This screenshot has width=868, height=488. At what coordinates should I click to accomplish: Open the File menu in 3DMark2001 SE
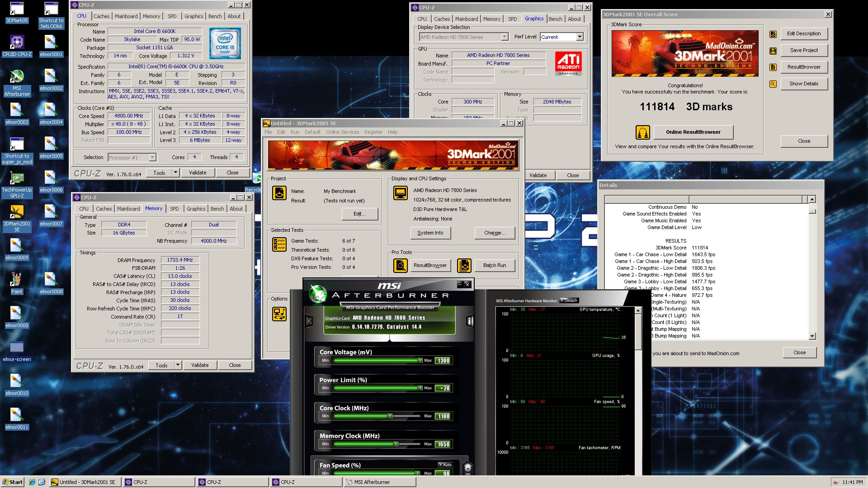[268, 132]
